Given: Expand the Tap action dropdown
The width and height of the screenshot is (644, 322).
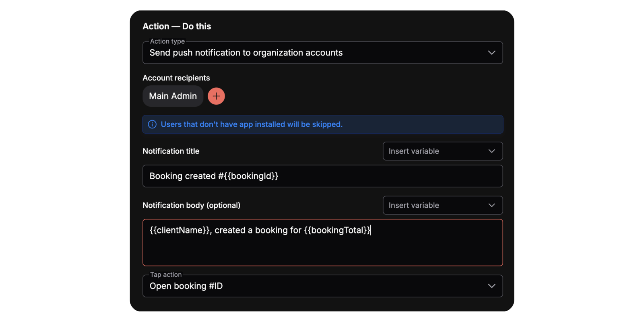Looking at the screenshot, I should 322,286.
